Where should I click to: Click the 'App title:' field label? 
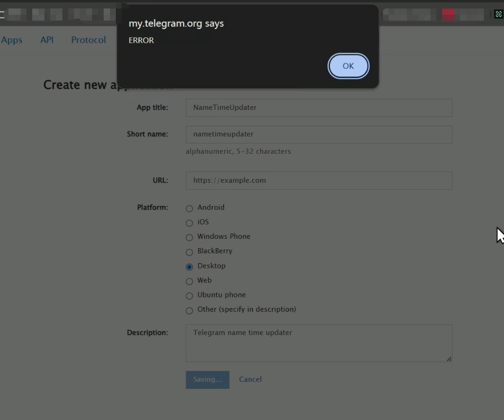click(152, 108)
